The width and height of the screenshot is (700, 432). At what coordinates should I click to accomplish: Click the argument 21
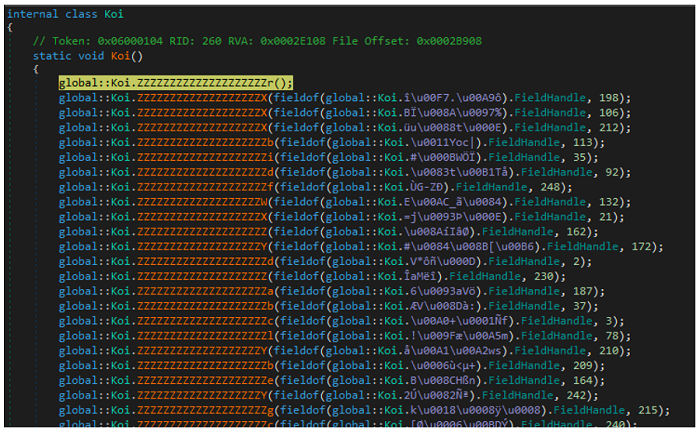(x=605, y=217)
